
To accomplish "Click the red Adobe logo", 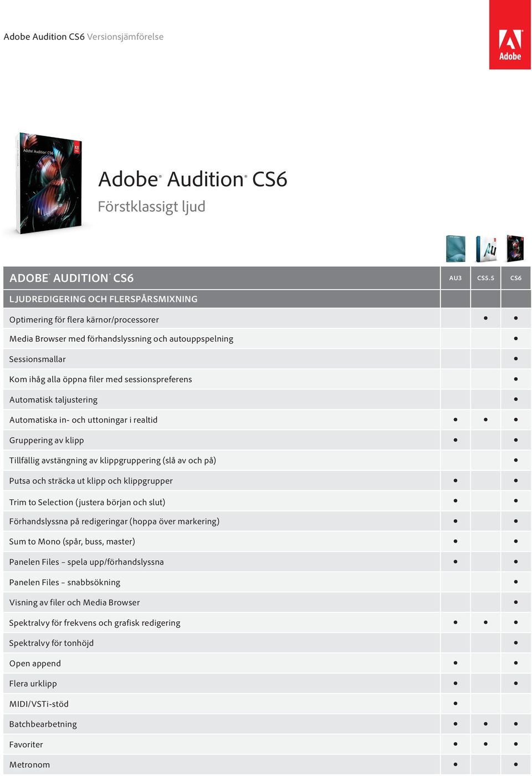I will (510, 34).
